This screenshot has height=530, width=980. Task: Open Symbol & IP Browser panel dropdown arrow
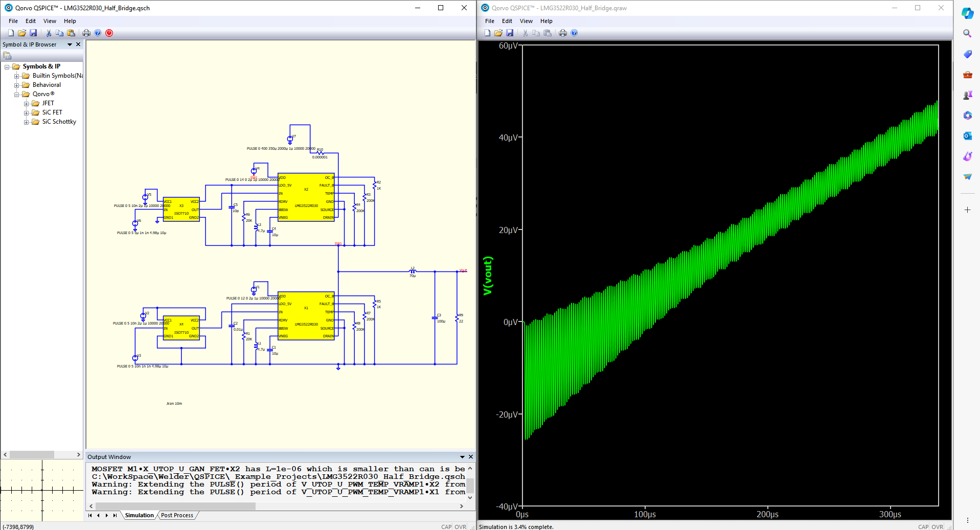tap(70, 44)
